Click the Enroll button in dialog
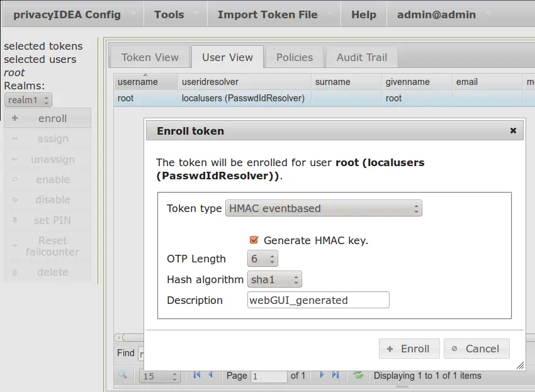 (409, 349)
